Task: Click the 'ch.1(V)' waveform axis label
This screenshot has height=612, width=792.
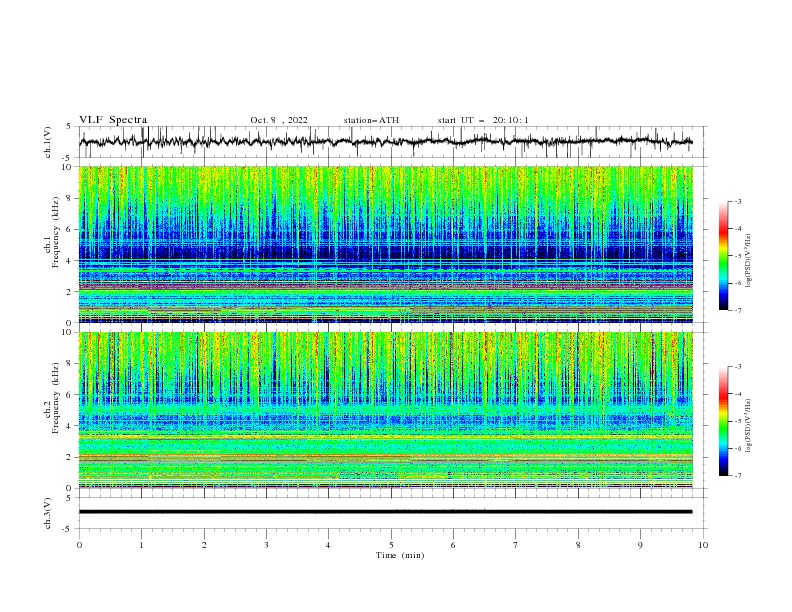Action: 48,142
